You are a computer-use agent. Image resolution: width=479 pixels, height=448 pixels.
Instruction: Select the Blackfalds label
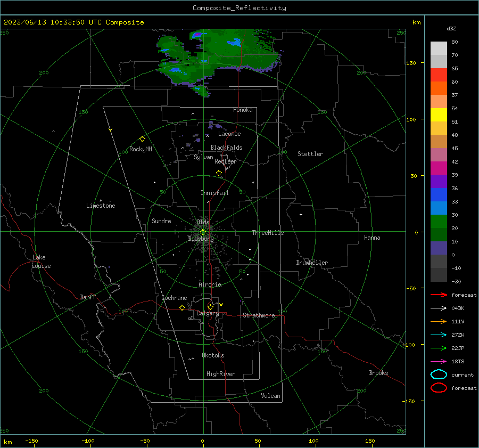(x=226, y=148)
